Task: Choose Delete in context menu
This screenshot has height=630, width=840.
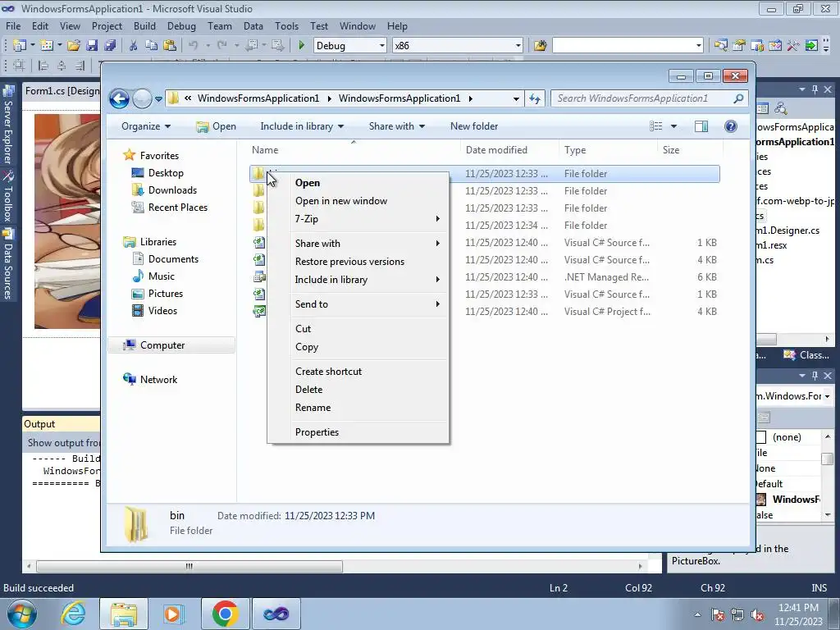Action: tap(358, 390)
